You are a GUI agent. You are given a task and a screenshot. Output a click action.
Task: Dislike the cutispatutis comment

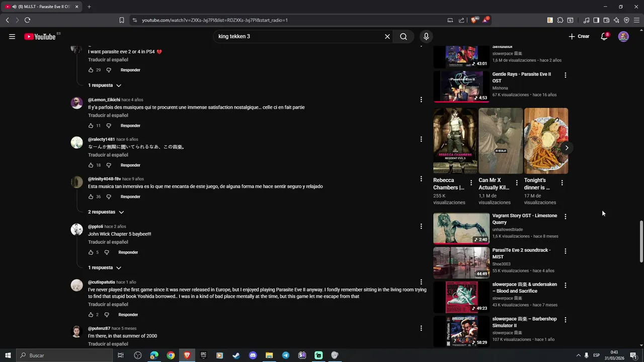point(107,315)
